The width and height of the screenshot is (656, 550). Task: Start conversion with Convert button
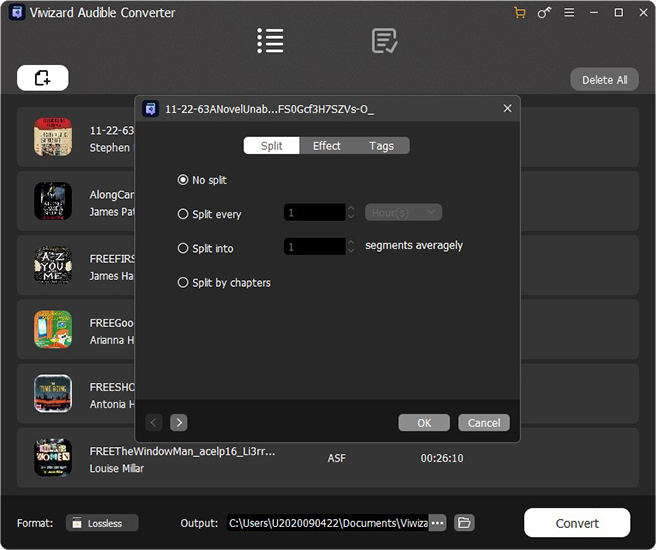[577, 523]
